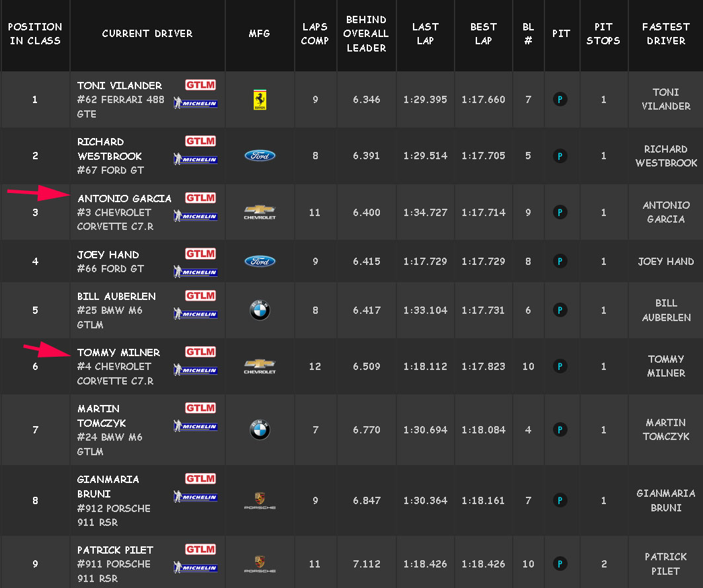The image size is (703, 588).
Task: Click the pit indicator icon for Tommy Milner
Action: tap(560, 366)
